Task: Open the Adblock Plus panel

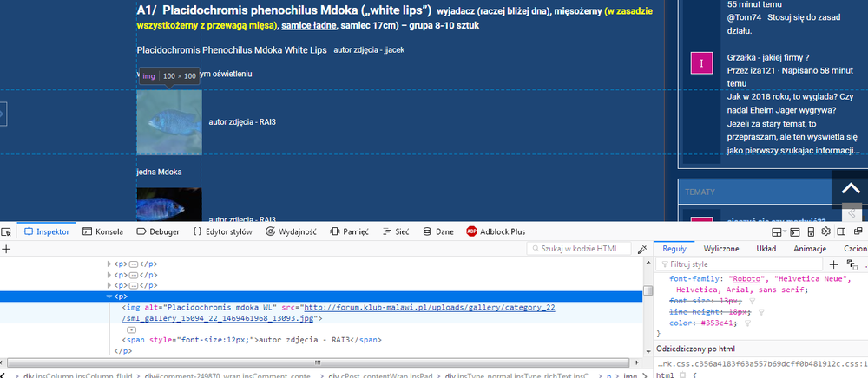Action: [496, 231]
